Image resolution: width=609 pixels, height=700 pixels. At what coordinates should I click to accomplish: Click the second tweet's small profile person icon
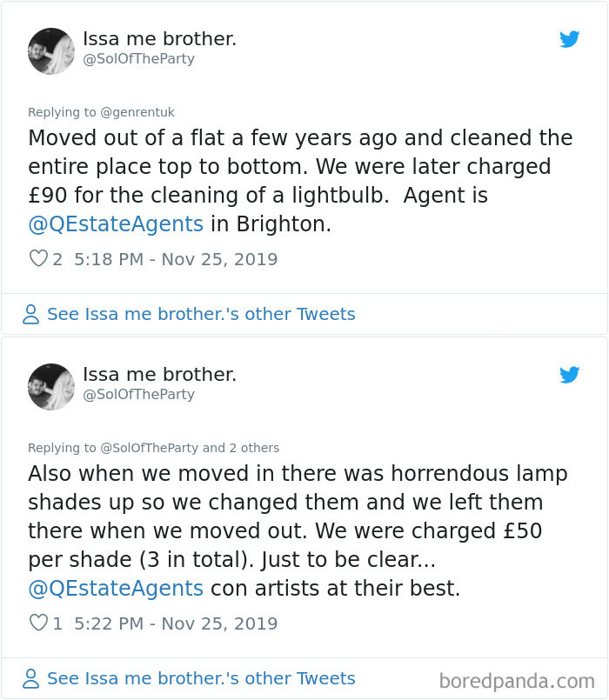[31, 678]
